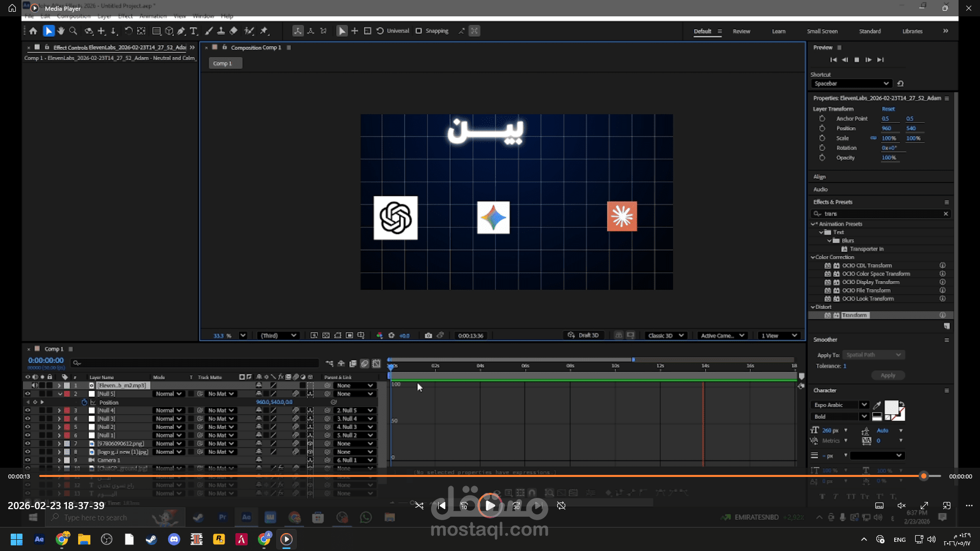Toggle the Draft 3D button

tap(583, 336)
